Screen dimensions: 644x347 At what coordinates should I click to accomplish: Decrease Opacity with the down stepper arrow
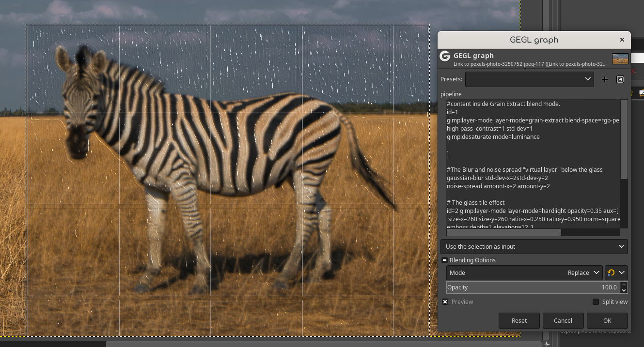pyautogui.click(x=624, y=290)
